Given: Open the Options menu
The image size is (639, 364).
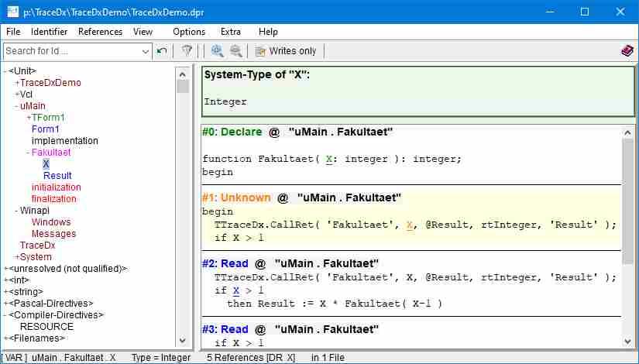Looking at the screenshot, I should coord(189,32).
